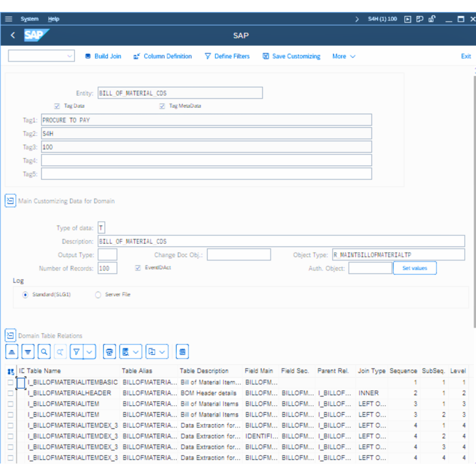
Task: Click the table filter funnel icon
Action: (76, 352)
